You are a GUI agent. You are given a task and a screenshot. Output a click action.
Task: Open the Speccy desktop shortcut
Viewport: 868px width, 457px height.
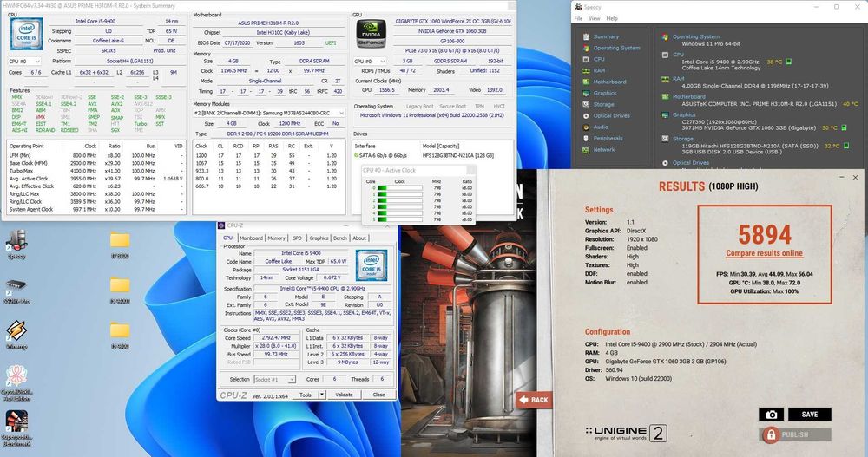point(16,245)
